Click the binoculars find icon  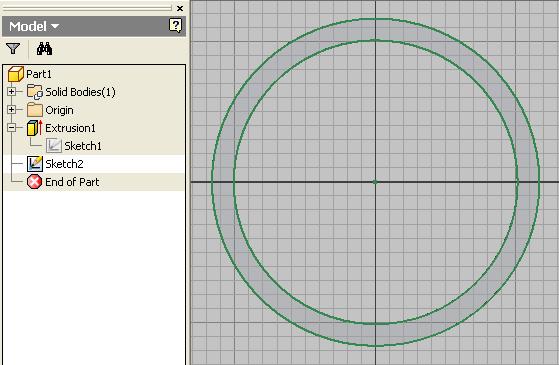tap(45, 48)
